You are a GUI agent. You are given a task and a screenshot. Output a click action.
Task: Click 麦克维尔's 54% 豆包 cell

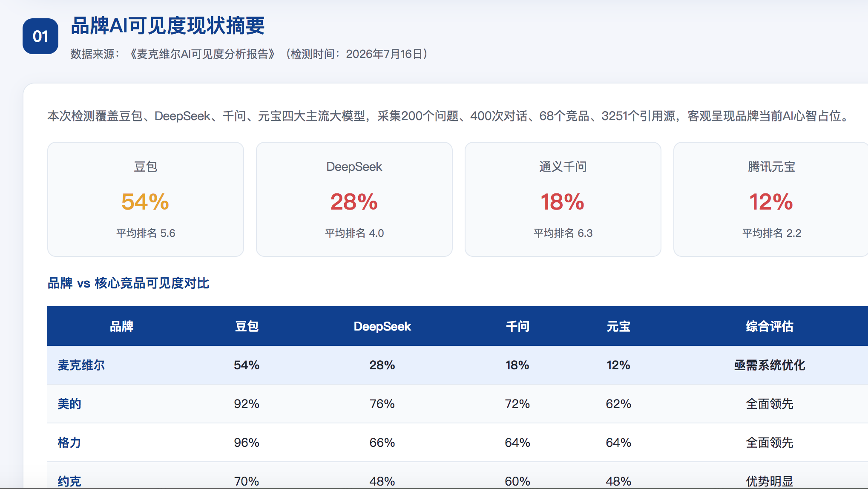(x=247, y=365)
